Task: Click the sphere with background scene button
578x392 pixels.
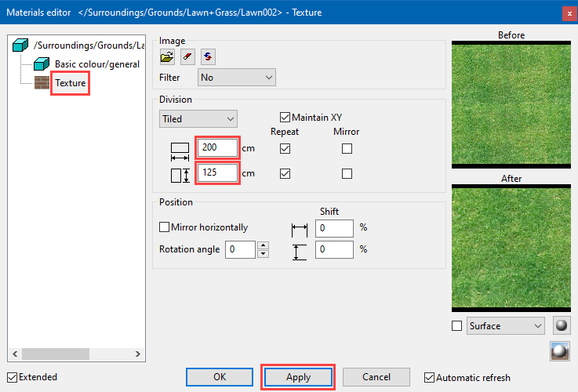Action: pos(561,351)
